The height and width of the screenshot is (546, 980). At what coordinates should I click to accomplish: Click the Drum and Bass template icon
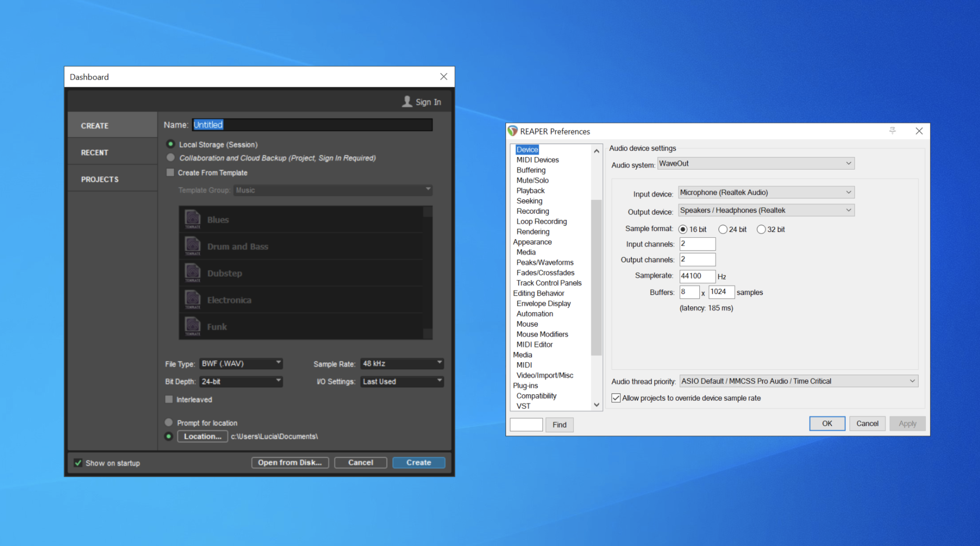pos(192,245)
